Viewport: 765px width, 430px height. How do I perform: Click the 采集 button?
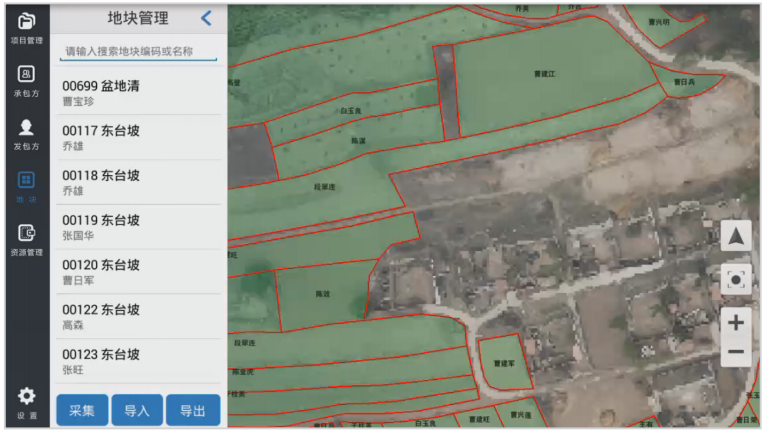82,410
